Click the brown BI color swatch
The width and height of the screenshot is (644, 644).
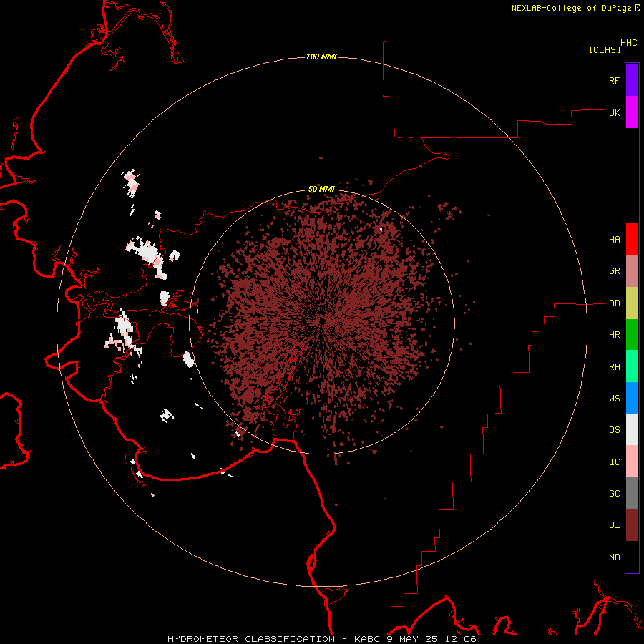pyautogui.click(x=632, y=525)
